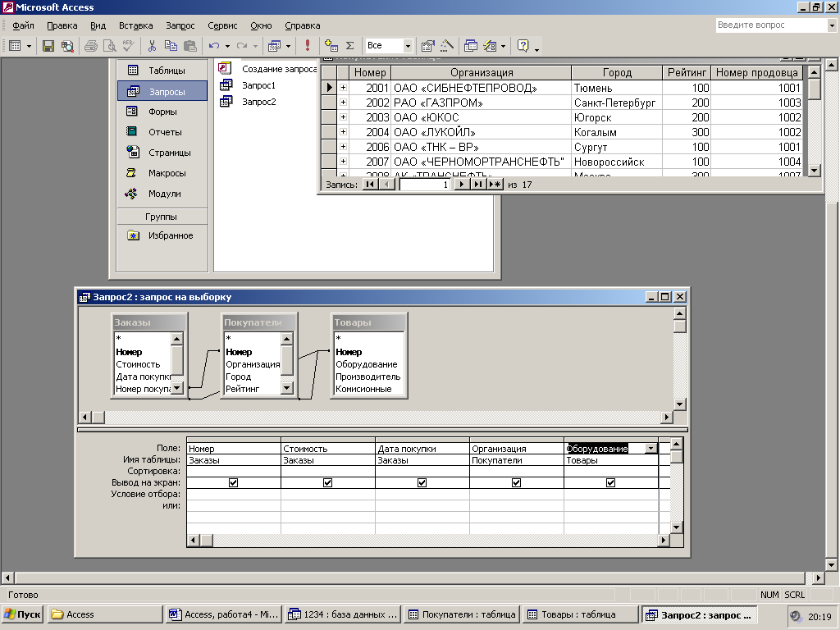Click the record number field
840x630 pixels.
(424, 185)
